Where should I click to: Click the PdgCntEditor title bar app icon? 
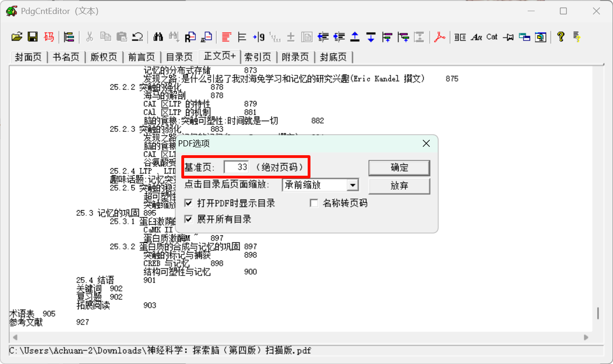(11, 11)
